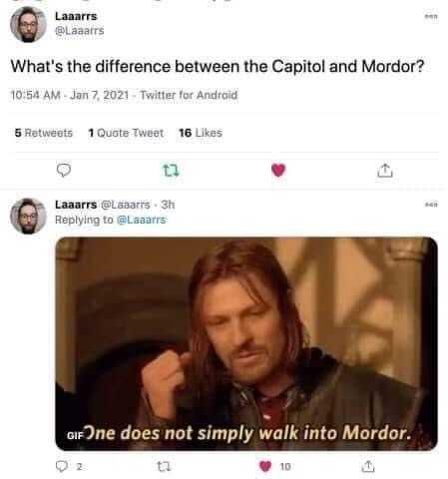Retweet the reply tweet with GIF

click(x=164, y=466)
